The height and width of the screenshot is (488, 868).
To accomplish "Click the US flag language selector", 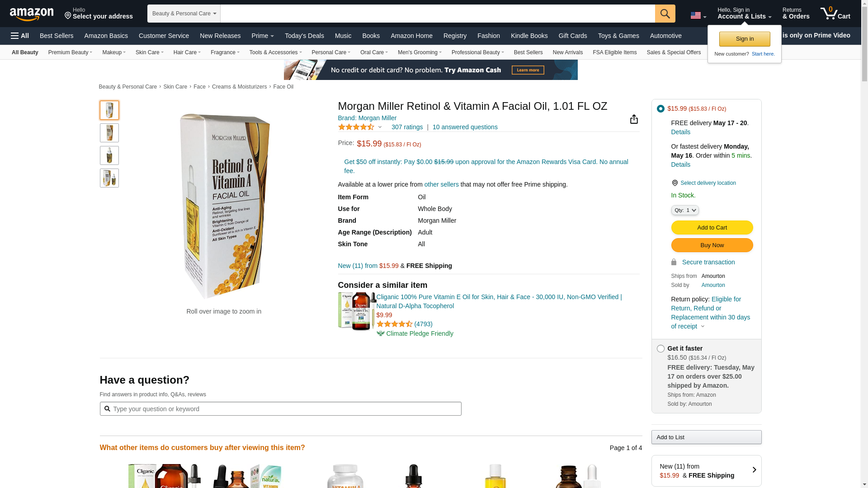I will pyautogui.click(x=698, y=15).
